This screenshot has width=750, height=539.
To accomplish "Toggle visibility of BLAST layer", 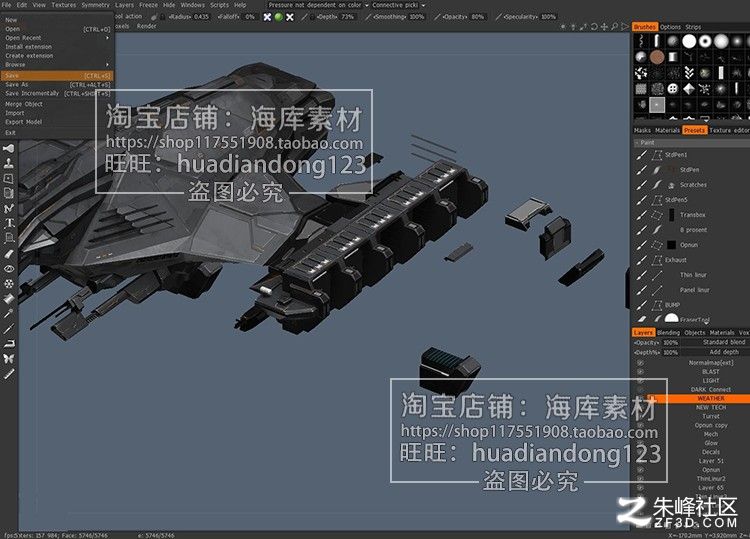I will coord(640,372).
